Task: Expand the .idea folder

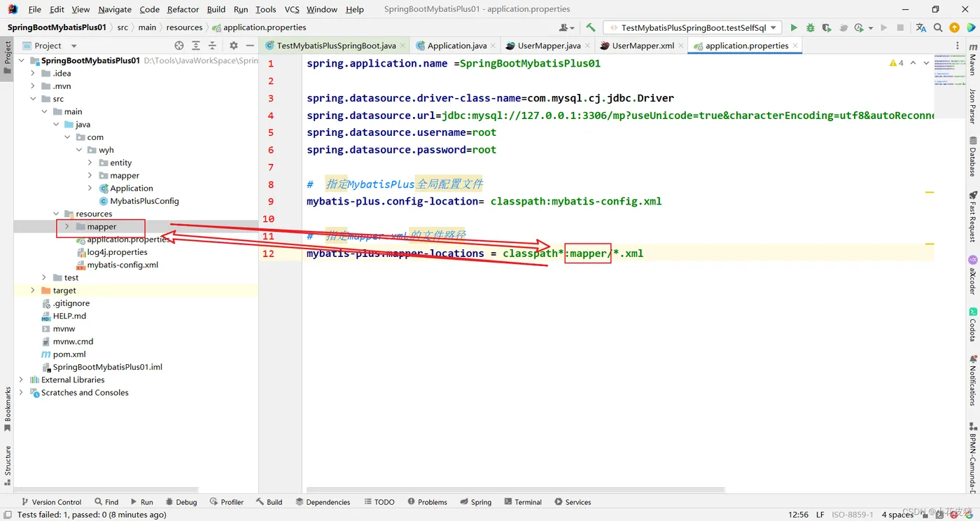Action: (33, 74)
